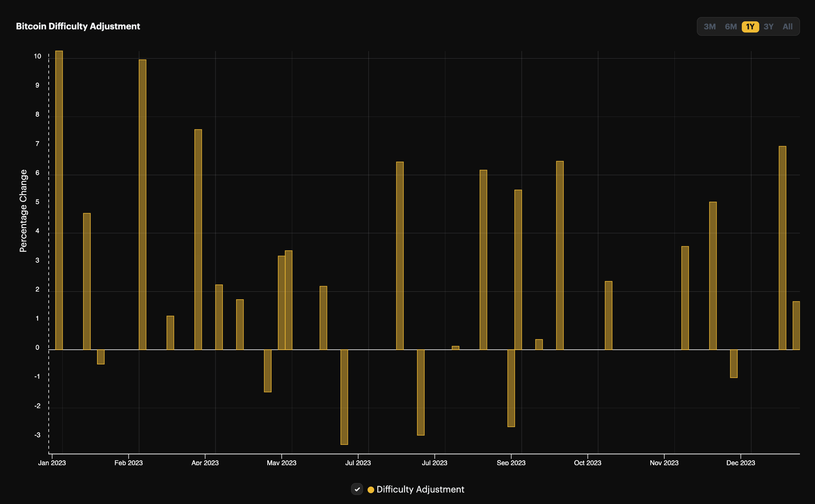Click the y-axis tick value 10
Screen dimensions: 815x504
click(x=37, y=57)
